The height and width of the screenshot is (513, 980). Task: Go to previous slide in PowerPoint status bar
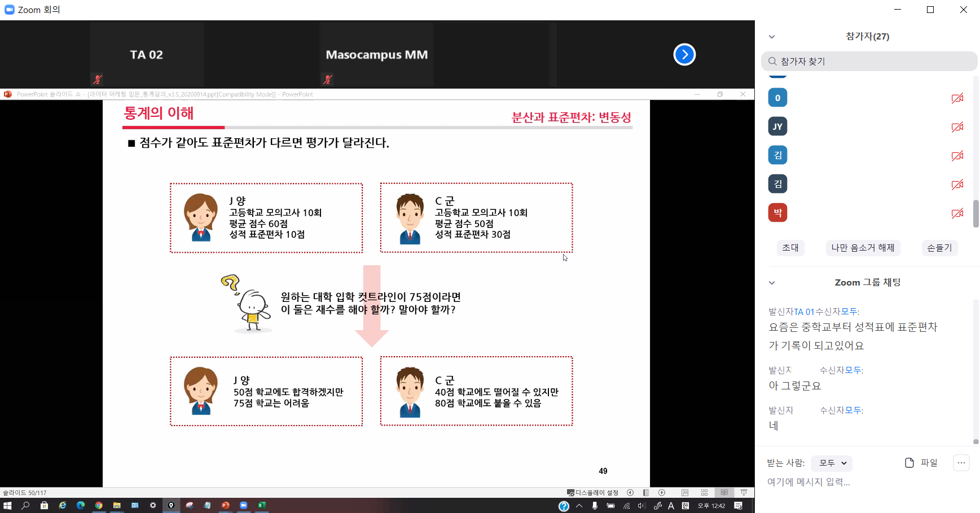(630, 493)
